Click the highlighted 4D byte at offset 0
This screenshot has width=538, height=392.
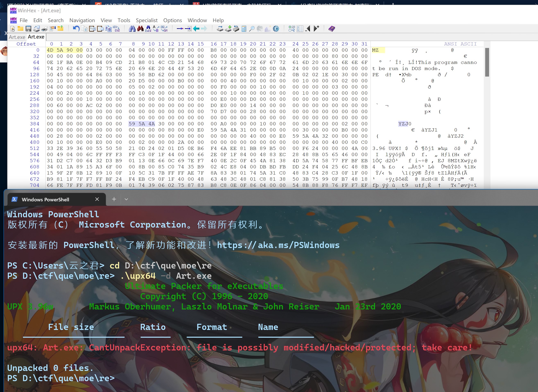[x=50, y=50]
